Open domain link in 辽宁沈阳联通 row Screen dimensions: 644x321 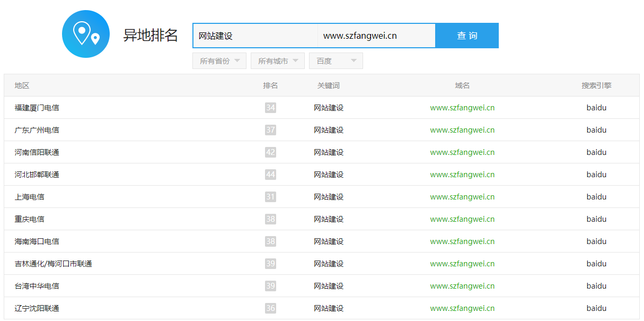(462, 308)
